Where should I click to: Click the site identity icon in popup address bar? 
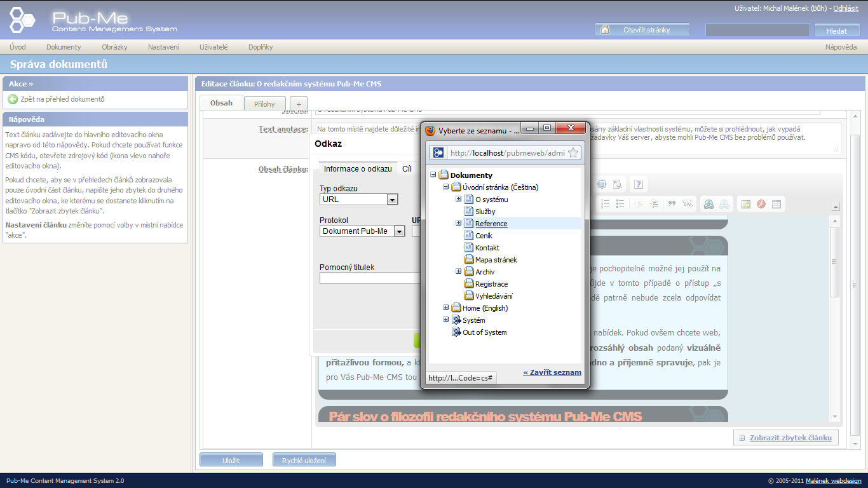[438, 152]
